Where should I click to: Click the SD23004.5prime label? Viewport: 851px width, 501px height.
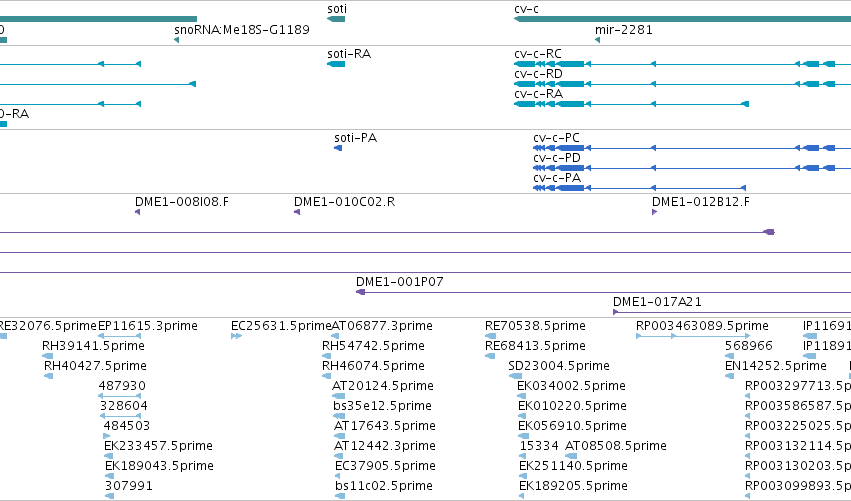[559, 366]
